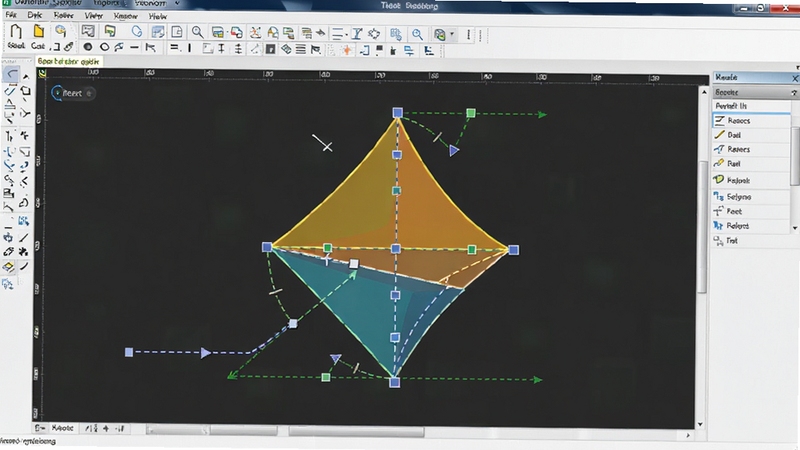Click the blue framed picture toolbar icon
The height and width of the screenshot is (450, 800).
[158, 32]
